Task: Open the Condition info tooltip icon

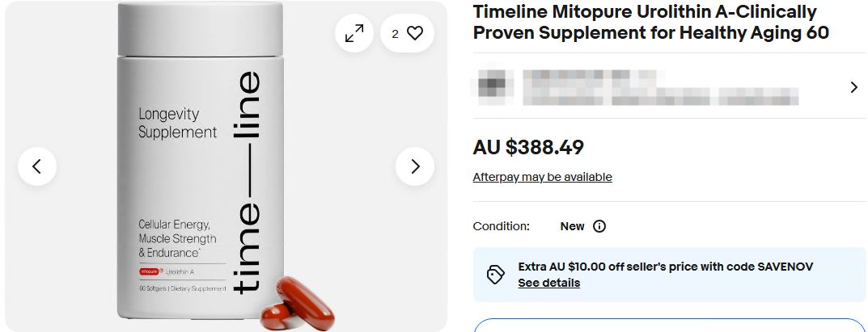Action: point(599,226)
